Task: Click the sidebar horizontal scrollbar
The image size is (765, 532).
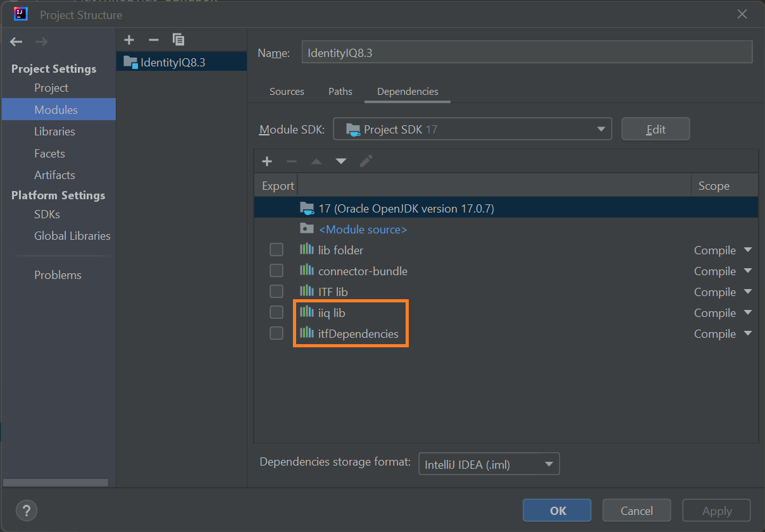Action: [x=55, y=482]
